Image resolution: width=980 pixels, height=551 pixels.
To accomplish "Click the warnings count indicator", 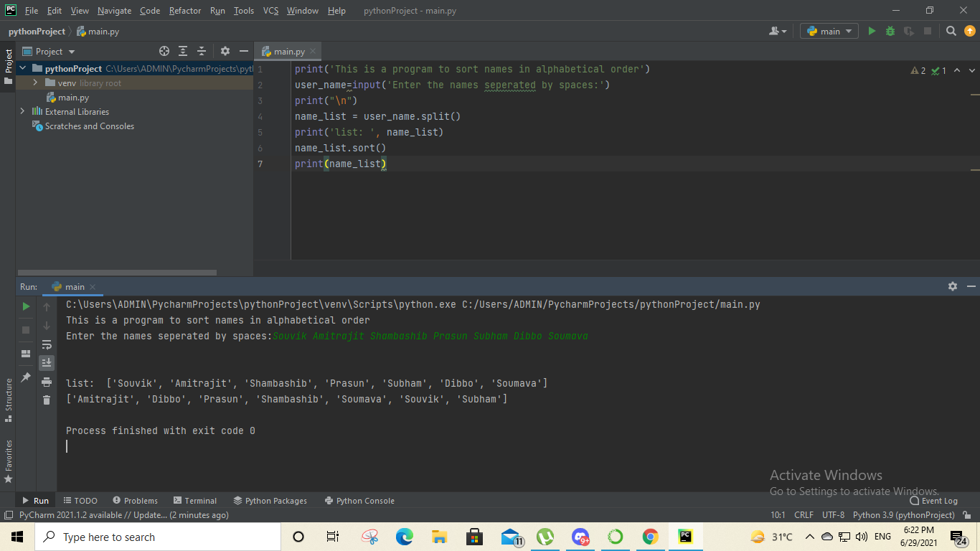I will pyautogui.click(x=918, y=71).
